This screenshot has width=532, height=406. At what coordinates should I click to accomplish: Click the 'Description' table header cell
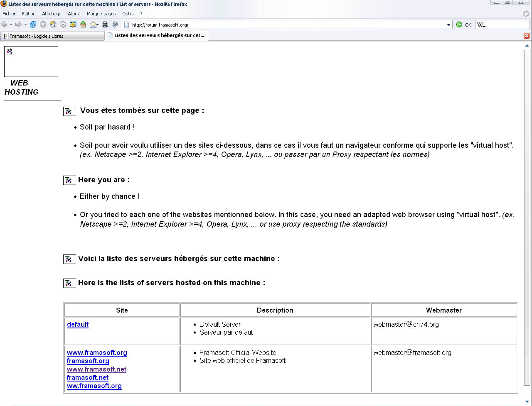coord(275,310)
